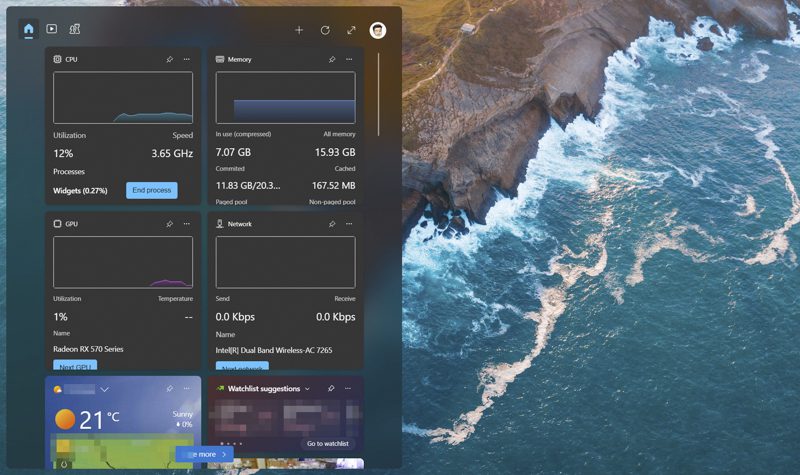The image size is (800, 475).
Task: Click the Next GPU button
Action: [x=75, y=365]
